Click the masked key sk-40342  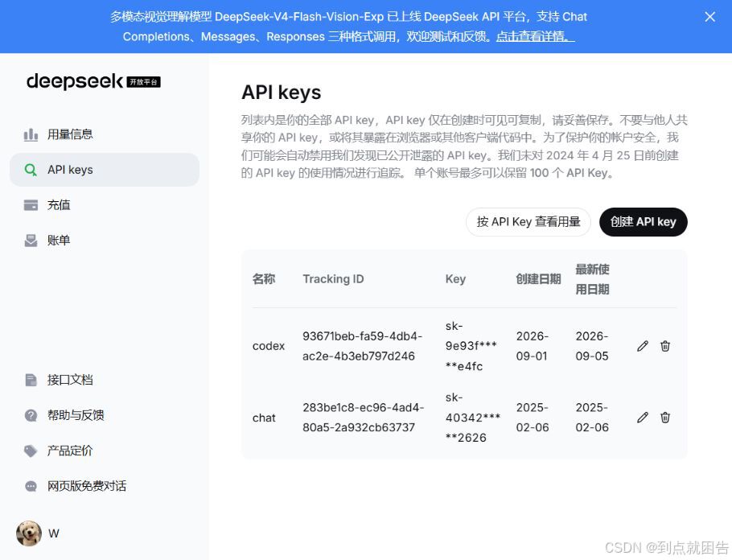point(473,418)
